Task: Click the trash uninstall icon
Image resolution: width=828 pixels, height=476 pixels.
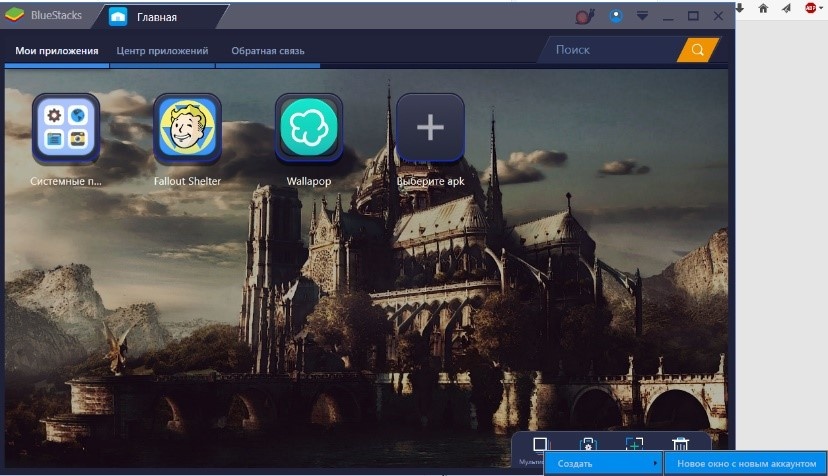Action: pos(680,444)
